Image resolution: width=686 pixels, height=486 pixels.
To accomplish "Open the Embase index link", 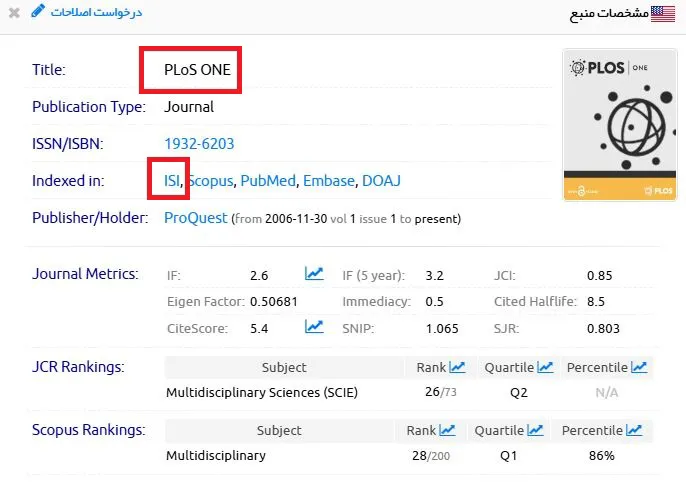I will coord(329,181).
